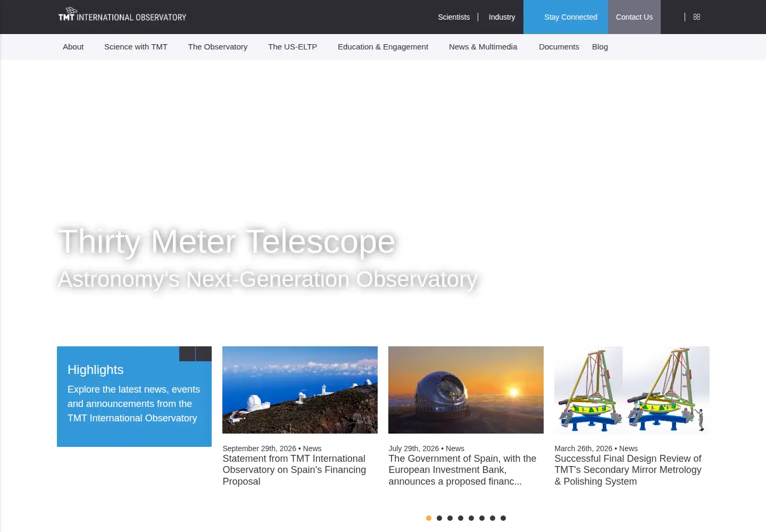766x532 pixels.
Task: Click the Astronomy's Next-Generation Observatory subtitle
Action: [268, 279]
